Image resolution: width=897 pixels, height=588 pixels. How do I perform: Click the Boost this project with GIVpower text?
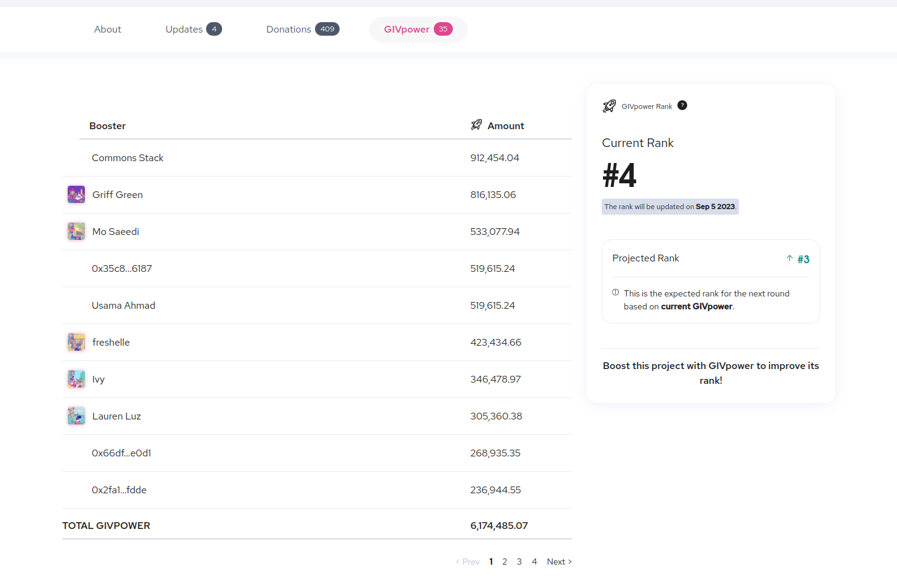pyautogui.click(x=711, y=373)
